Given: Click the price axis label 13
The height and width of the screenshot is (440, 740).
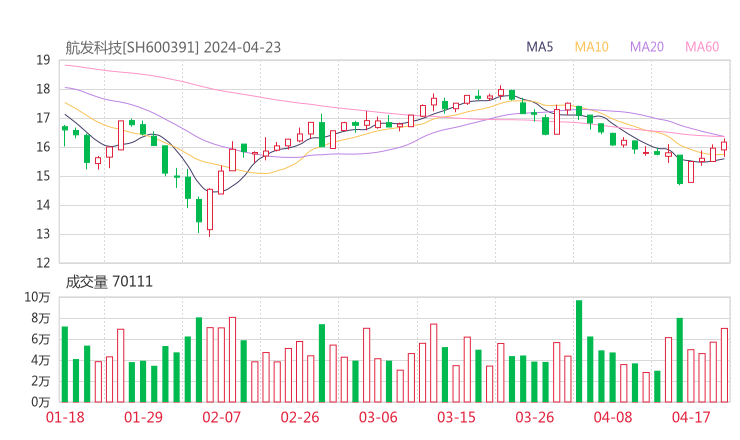Looking at the screenshot, I should (43, 234).
